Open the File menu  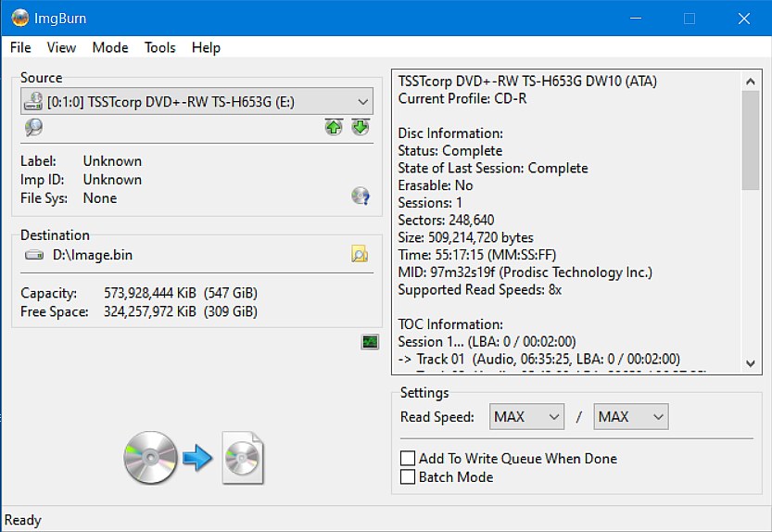tap(20, 48)
